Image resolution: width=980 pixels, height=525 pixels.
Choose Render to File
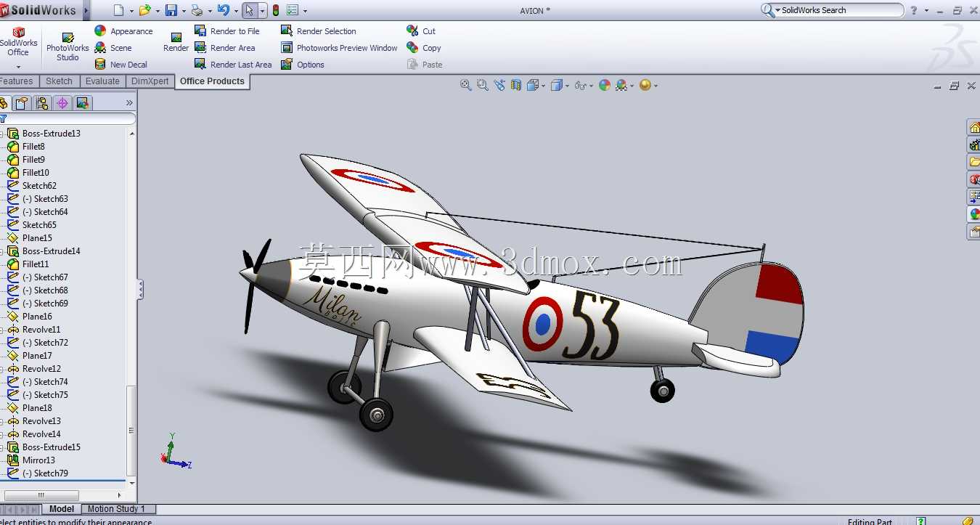(x=226, y=31)
